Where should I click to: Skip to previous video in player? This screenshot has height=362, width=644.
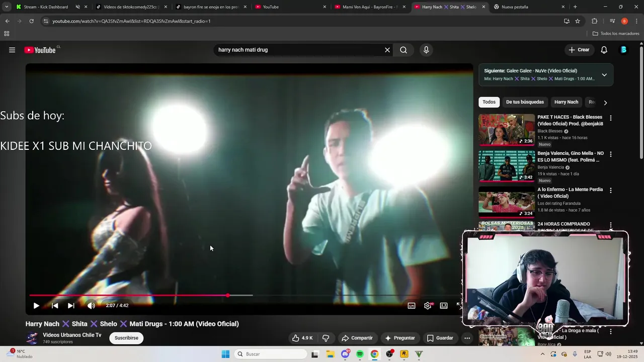(55, 306)
